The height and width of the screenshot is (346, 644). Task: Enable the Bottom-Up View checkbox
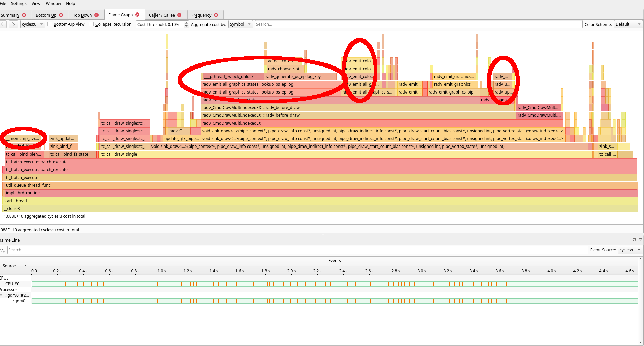pyautogui.click(x=50, y=24)
